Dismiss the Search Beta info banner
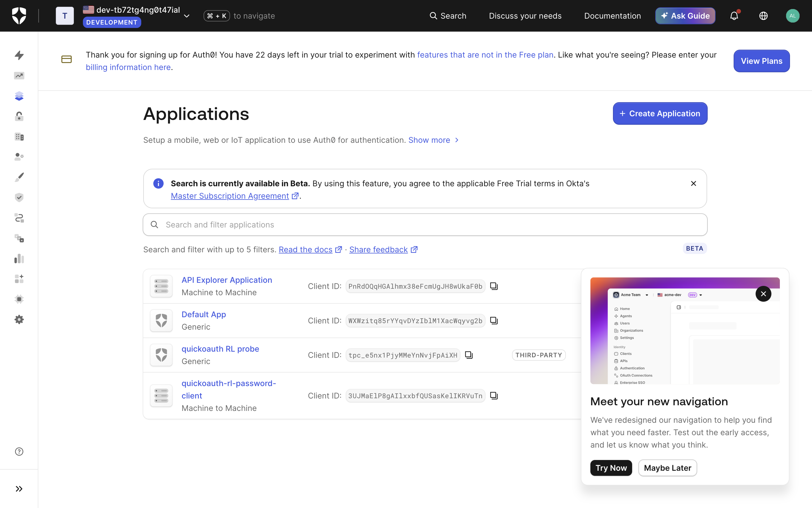812x508 pixels. (x=694, y=183)
